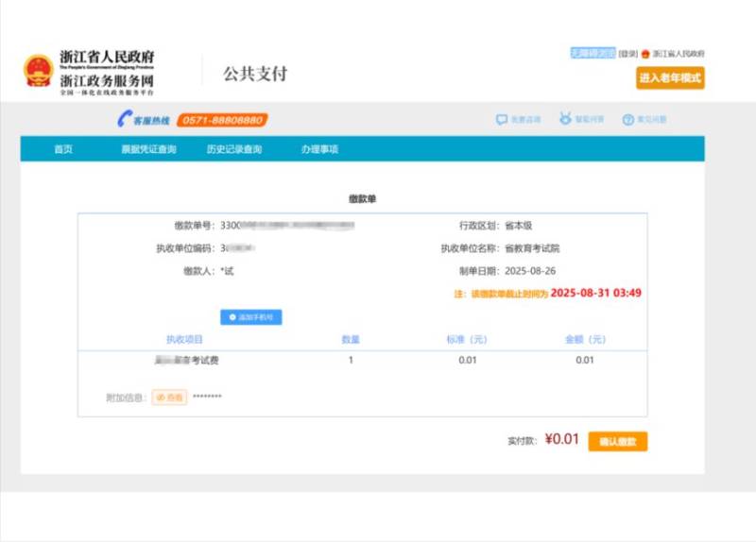This screenshot has width=756, height=542.
Task: Click the 登录 login link
Action: pyautogui.click(x=628, y=54)
